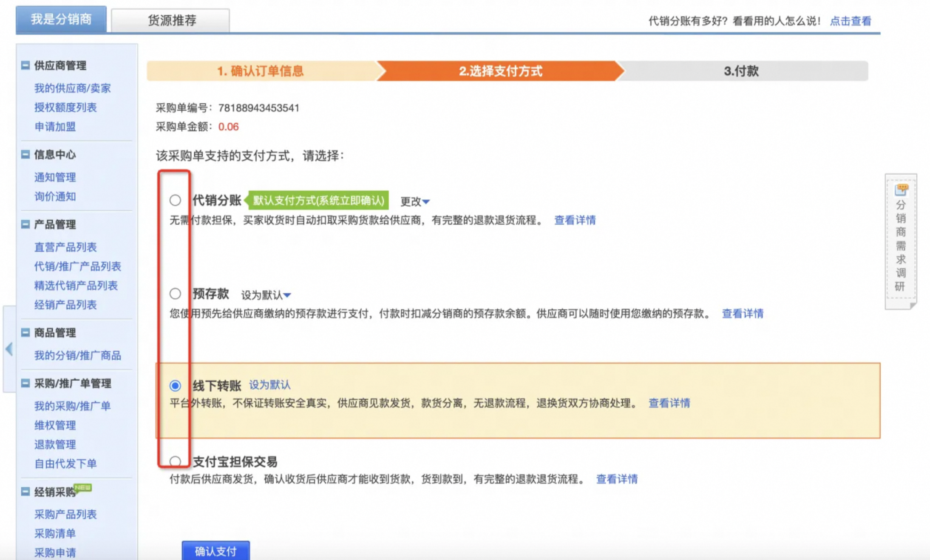This screenshot has width=930, height=560.
Task: Open 直营产品列表 in sidebar
Action: coord(65,247)
